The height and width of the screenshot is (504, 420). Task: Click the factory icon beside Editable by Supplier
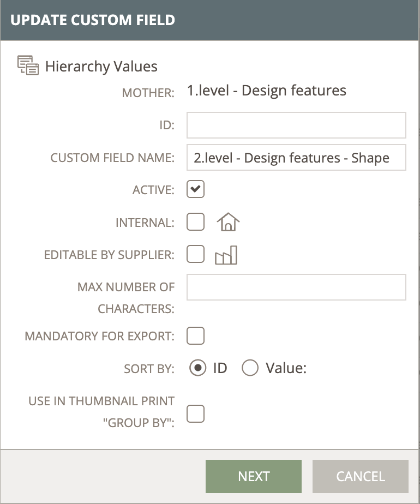pos(227,254)
